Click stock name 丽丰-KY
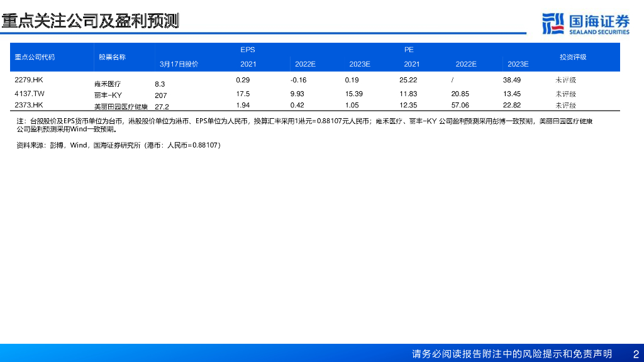The width and height of the screenshot is (644, 362). click(108, 96)
